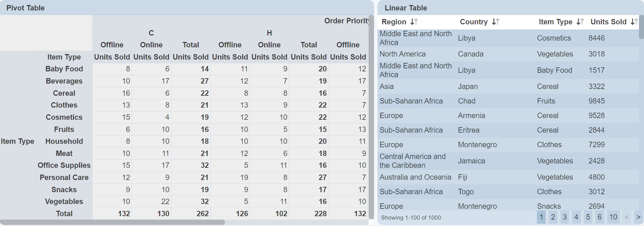Select page 5 in pagination
The height and width of the screenshot is (226, 644).
[x=588, y=217]
